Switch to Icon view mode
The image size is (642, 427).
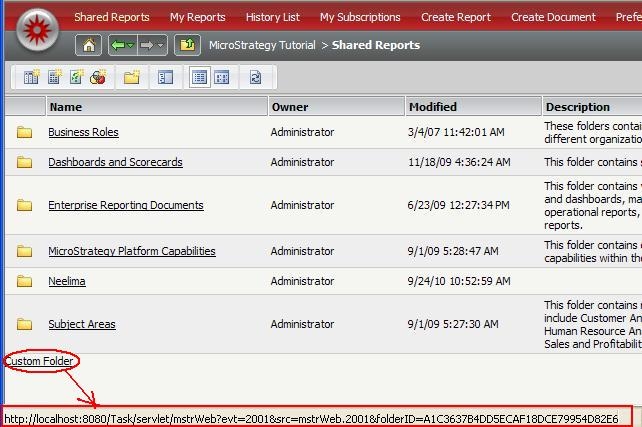point(221,77)
